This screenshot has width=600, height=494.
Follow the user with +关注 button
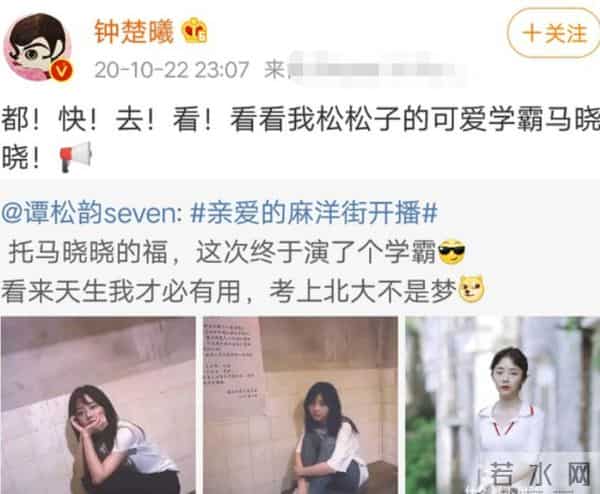pos(554,33)
